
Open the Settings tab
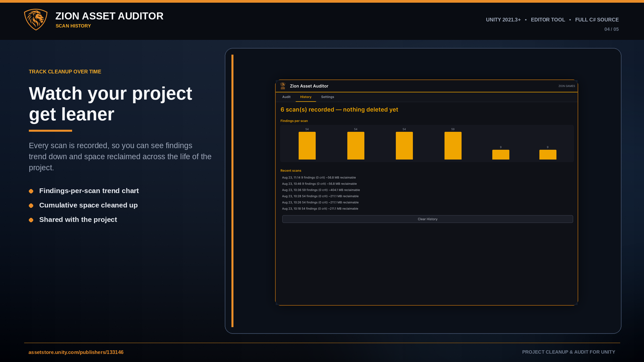coord(328,97)
